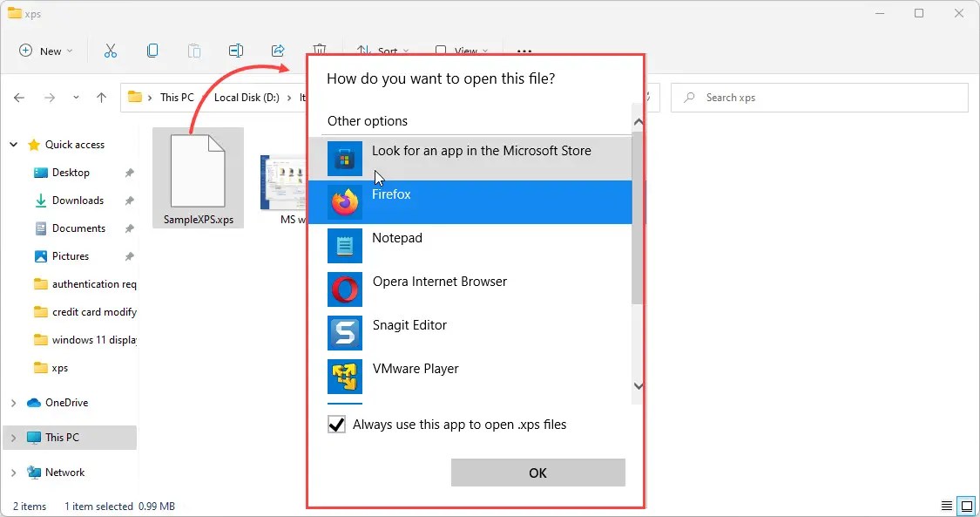This screenshot has height=517, width=980.
Task: Select the Cut icon in the toolbar
Action: [x=111, y=51]
